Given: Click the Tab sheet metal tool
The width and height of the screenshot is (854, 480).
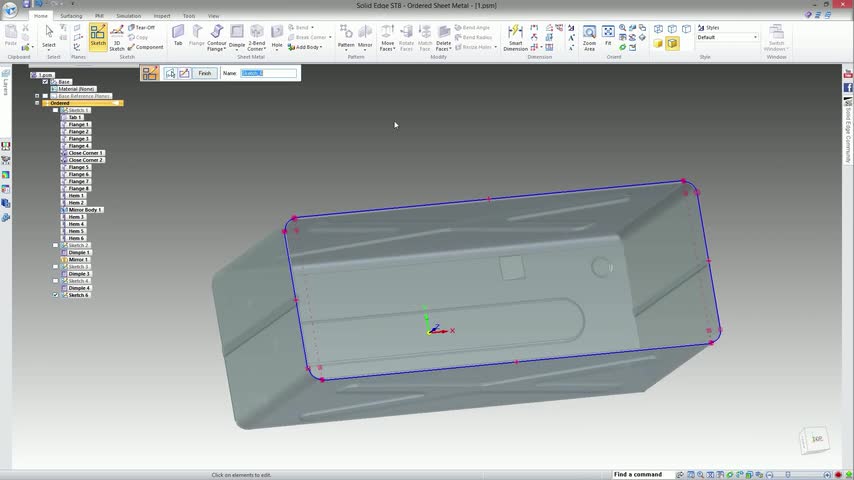Looking at the screenshot, I should click(178, 35).
